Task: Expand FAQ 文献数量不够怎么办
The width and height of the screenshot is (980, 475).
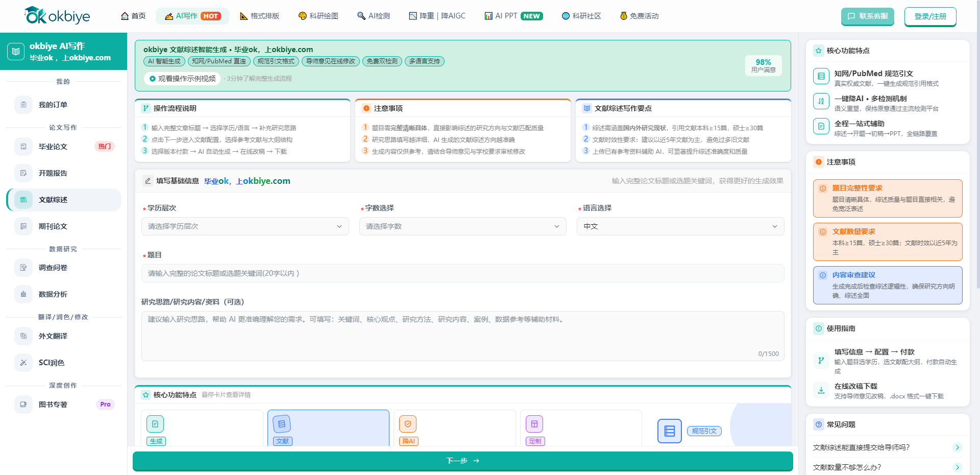Action: coord(888,467)
